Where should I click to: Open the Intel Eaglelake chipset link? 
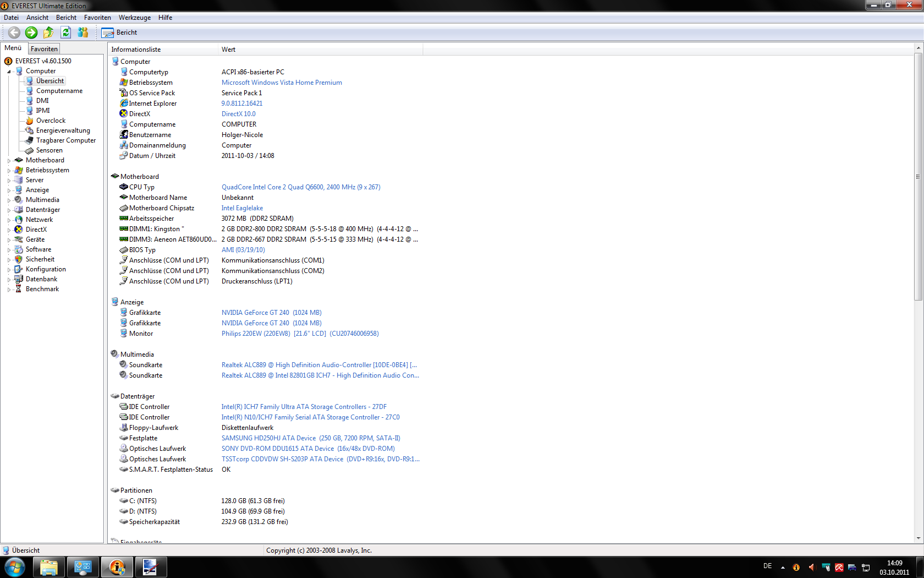[242, 208]
